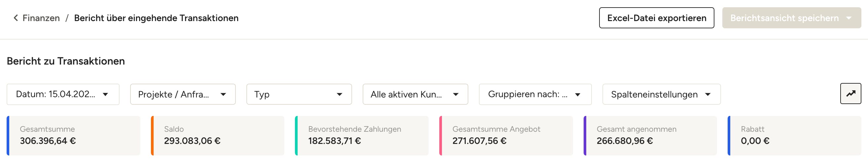Click the arrow on Berichtsansicht speichern
Viewport: 868px width, 164px height.
[849, 18]
